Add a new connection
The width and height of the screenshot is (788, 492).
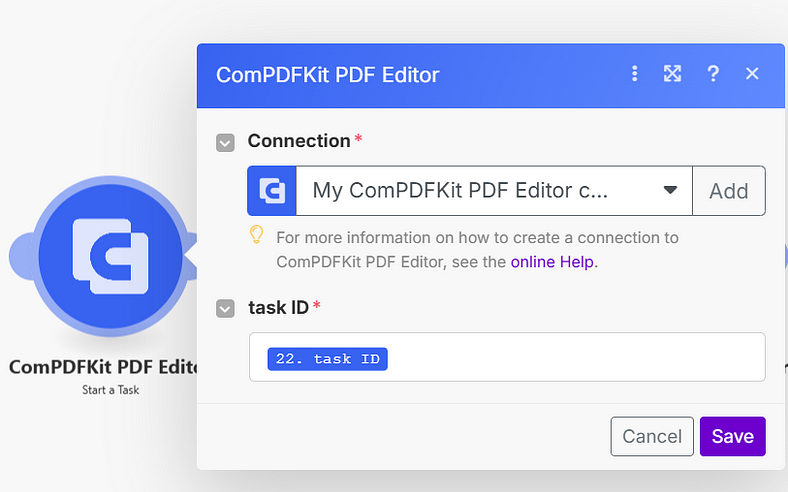(x=729, y=191)
